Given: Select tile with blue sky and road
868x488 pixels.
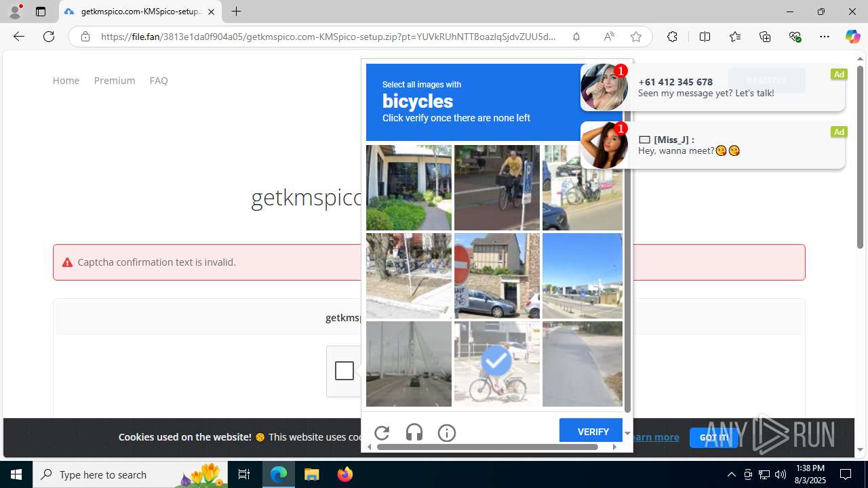Looking at the screenshot, I should pyautogui.click(x=583, y=276).
